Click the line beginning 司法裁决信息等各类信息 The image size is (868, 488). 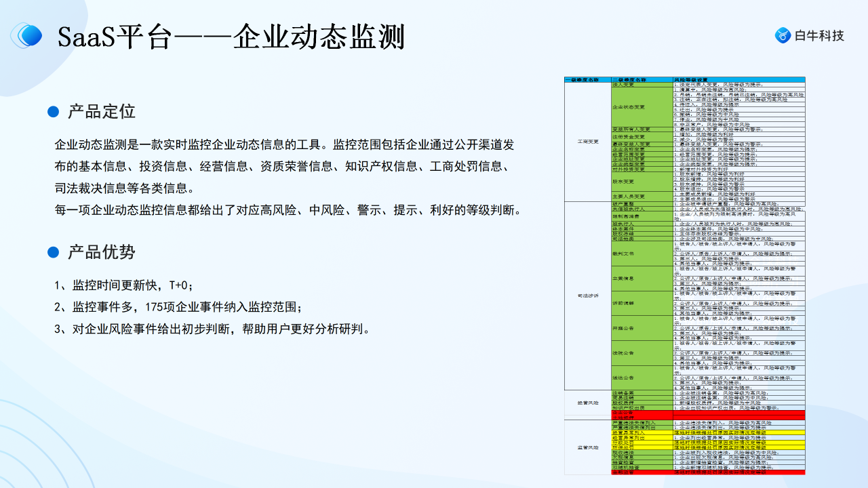[125, 188]
